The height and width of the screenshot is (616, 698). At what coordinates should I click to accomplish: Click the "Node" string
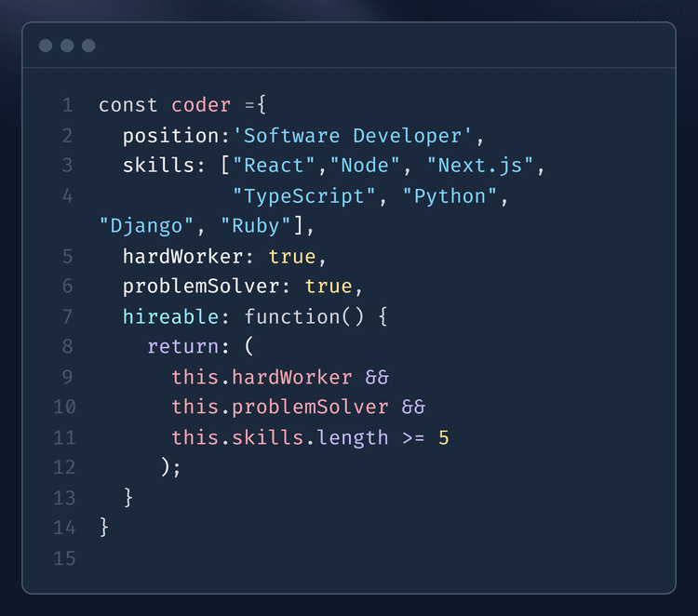[x=365, y=166]
